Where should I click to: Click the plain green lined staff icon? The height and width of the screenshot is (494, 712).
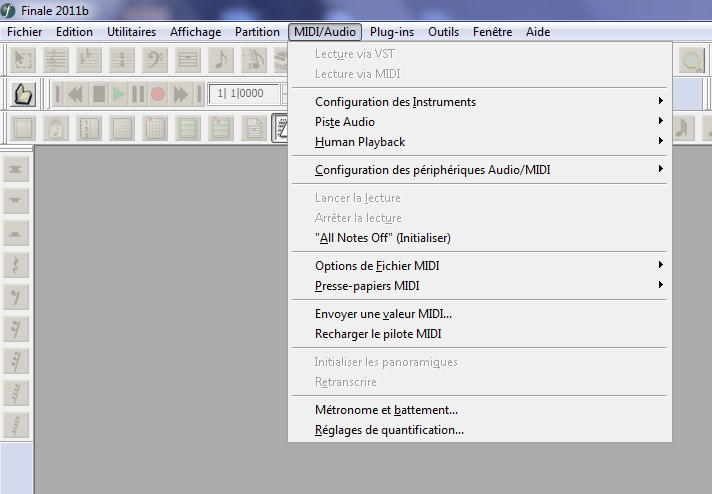[x=188, y=128]
